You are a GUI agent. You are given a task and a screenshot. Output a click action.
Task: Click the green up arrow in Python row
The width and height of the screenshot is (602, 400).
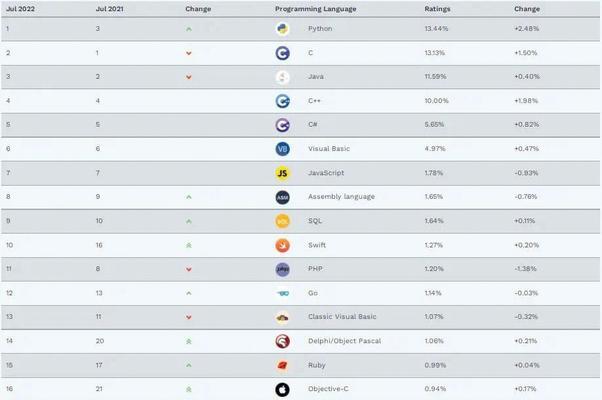click(188, 28)
